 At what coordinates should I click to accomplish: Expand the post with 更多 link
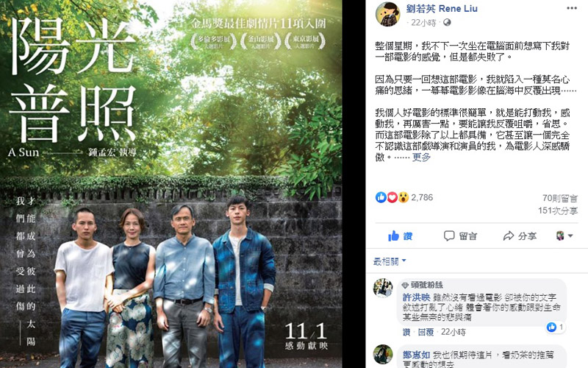pyautogui.click(x=421, y=157)
